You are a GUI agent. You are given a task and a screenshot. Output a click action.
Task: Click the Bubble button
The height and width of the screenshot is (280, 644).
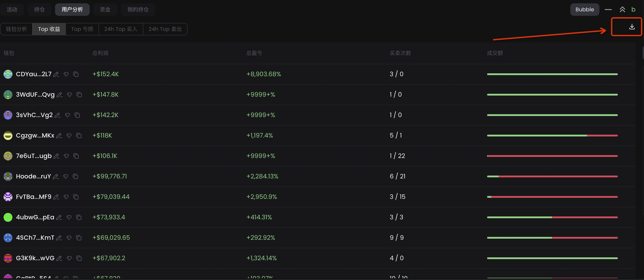pos(585,10)
